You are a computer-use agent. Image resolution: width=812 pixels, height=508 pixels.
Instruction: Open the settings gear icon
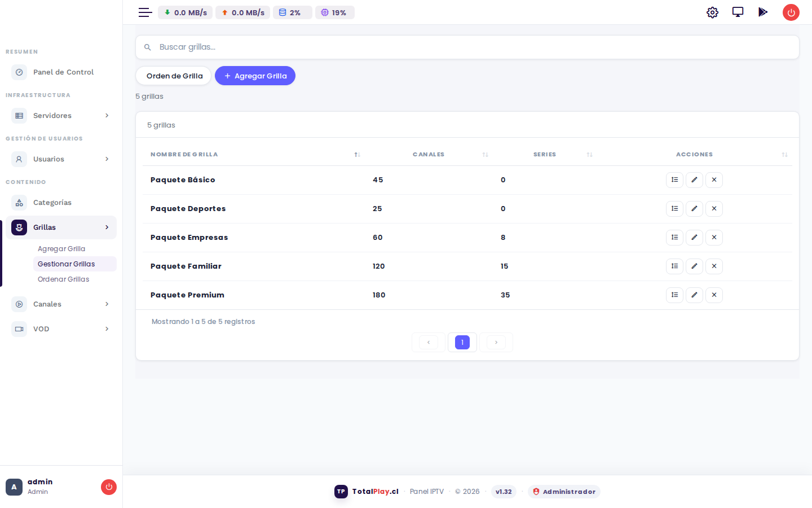(x=712, y=12)
